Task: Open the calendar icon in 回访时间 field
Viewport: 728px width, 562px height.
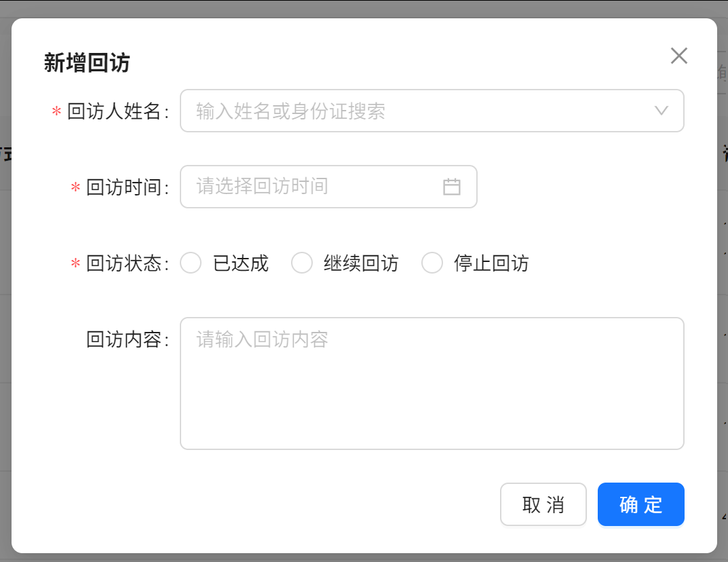Action: click(452, 187)
